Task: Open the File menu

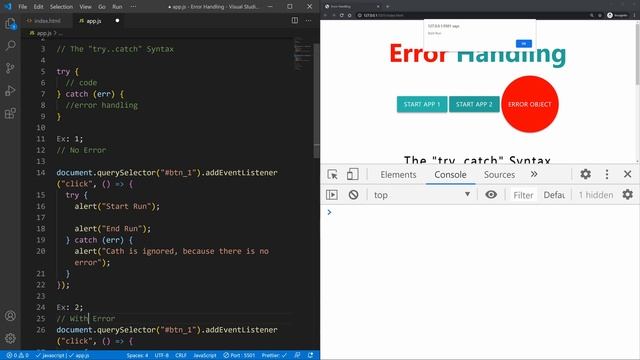Action: pos(23,7)
